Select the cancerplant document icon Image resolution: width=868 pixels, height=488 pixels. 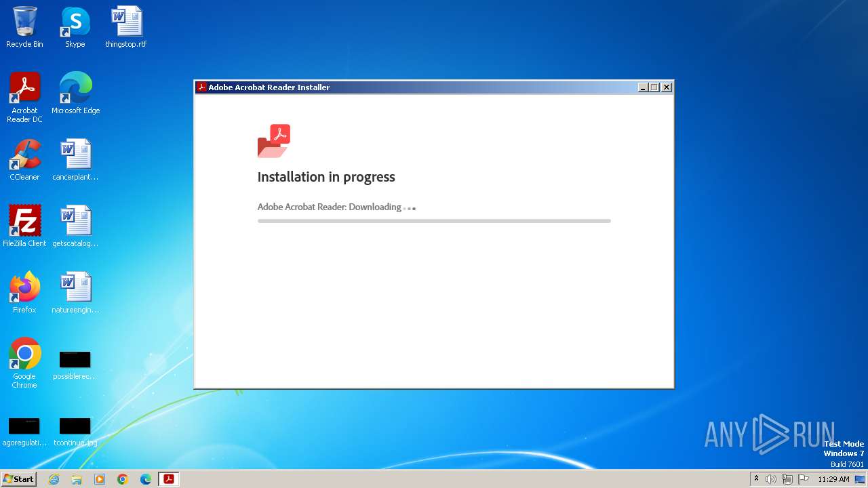(75, 160)
